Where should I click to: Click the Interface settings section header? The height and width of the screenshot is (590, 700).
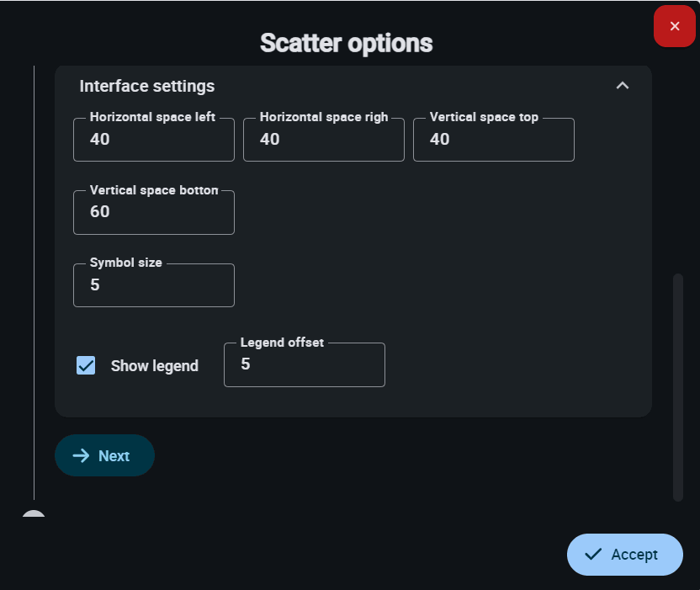tap(146, 86)
